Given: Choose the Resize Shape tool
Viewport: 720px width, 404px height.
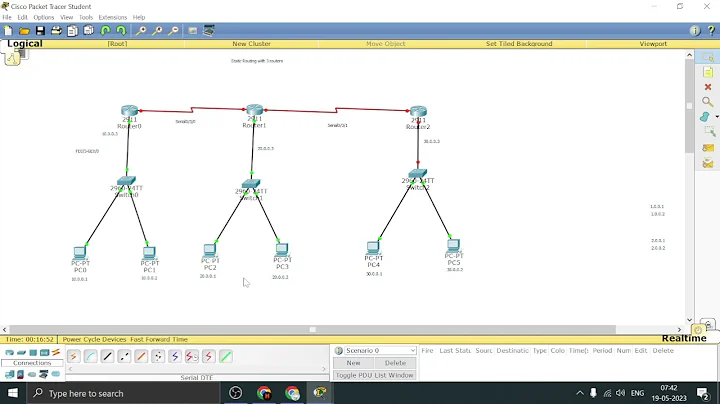Looking at the screenshot, I should pyautogui.click(x=709, y=132).
